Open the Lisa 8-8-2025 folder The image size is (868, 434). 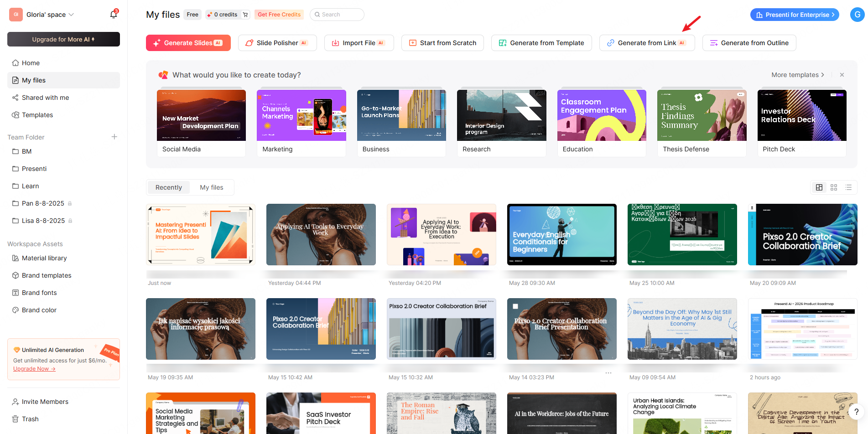point(63,221)
